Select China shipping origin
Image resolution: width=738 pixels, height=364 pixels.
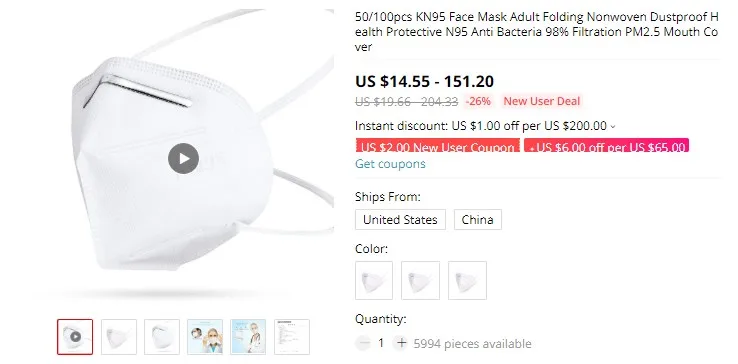[x=478, y=219]
